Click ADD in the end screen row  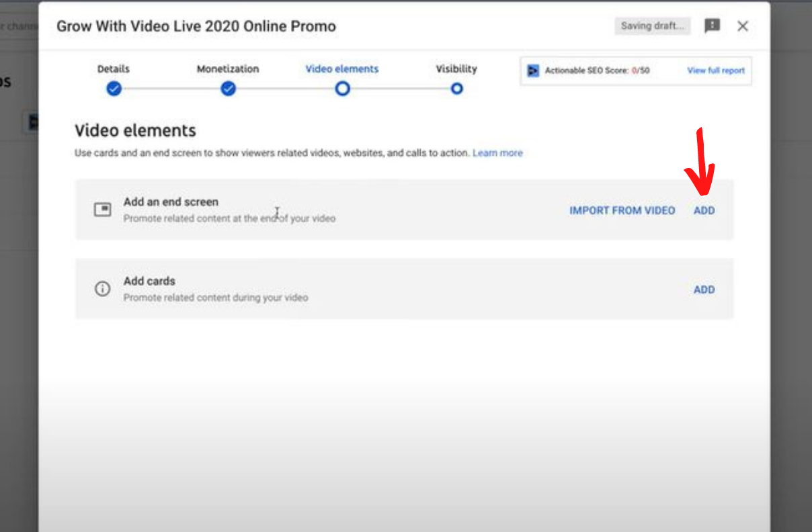click(704, 211)
